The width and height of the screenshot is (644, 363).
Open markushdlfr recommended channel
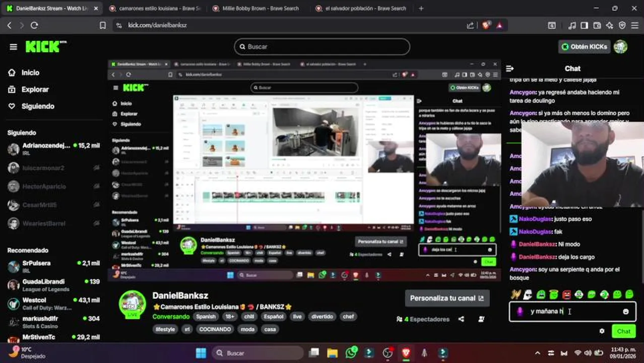pos(53,322)
